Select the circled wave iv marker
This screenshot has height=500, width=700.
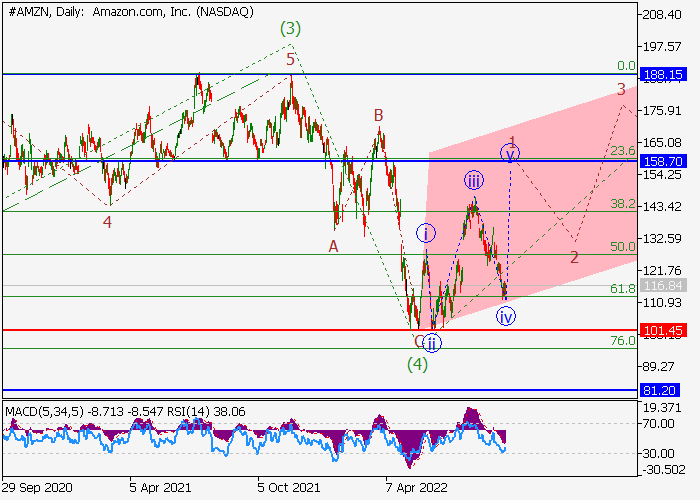(507, 317)
